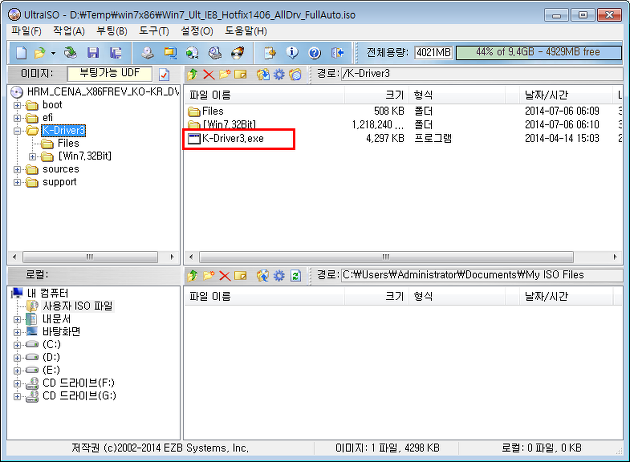
Task: Click the blue gear icon in local pane toolbar
Action: coord(279,276)
